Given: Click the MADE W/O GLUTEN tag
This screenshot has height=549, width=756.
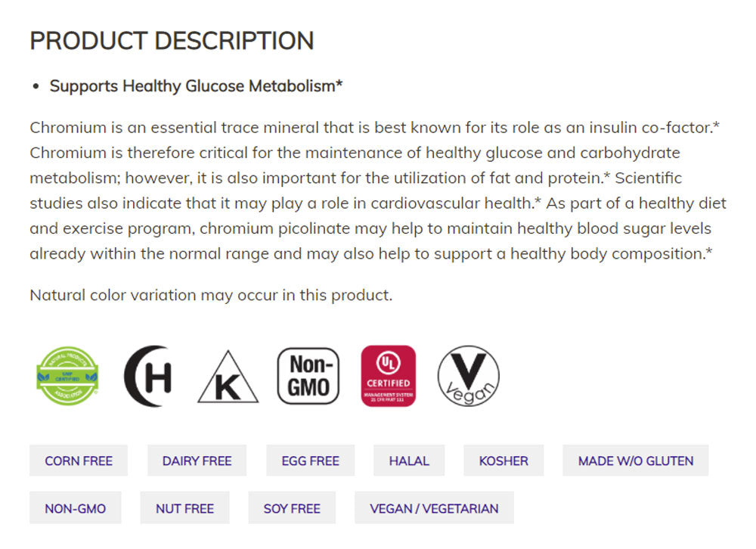Looking at the screenshot, I should [x=636, y=461].
